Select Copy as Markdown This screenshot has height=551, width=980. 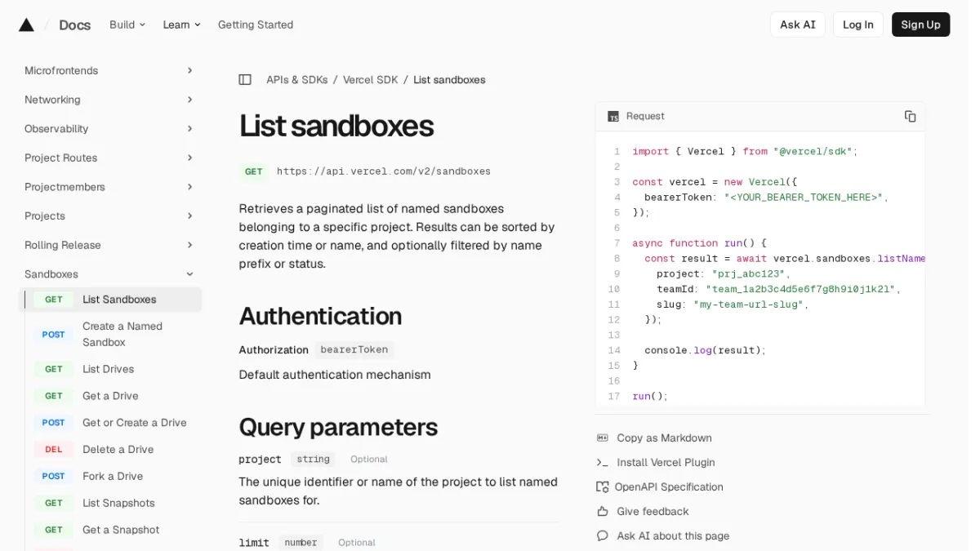point(664,438)
